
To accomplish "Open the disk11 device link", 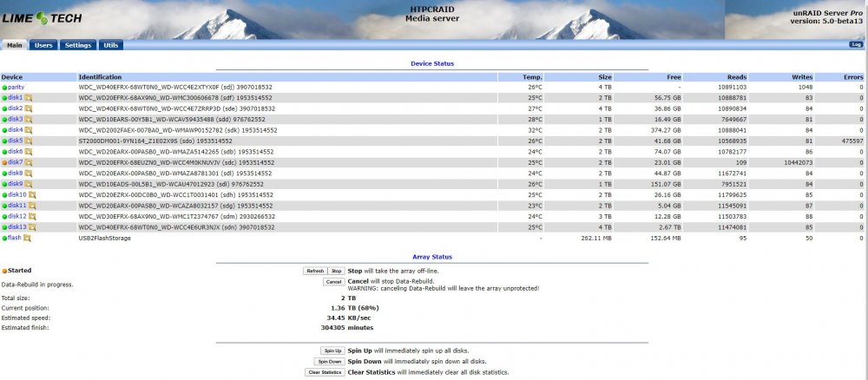I will tap(17, 206).
